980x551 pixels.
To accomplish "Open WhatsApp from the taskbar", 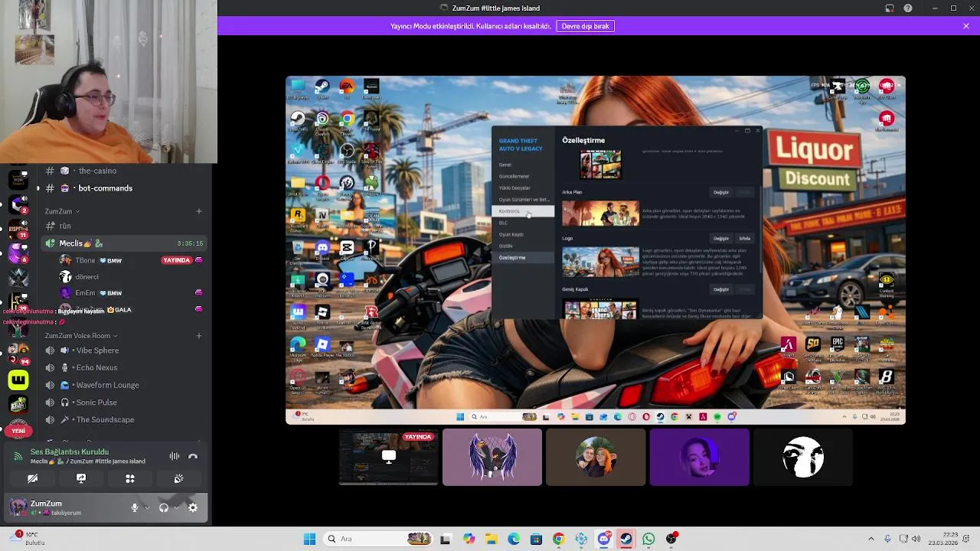I will point(648,539).
